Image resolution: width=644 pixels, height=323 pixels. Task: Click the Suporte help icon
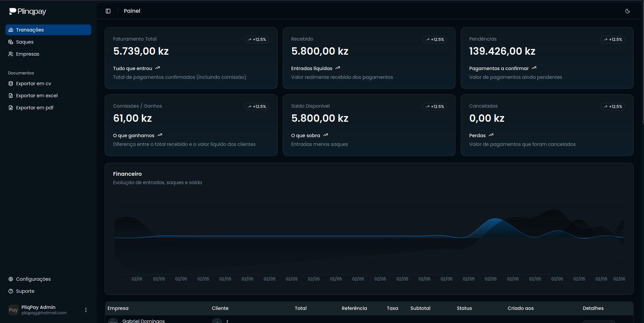click(11, 291)
